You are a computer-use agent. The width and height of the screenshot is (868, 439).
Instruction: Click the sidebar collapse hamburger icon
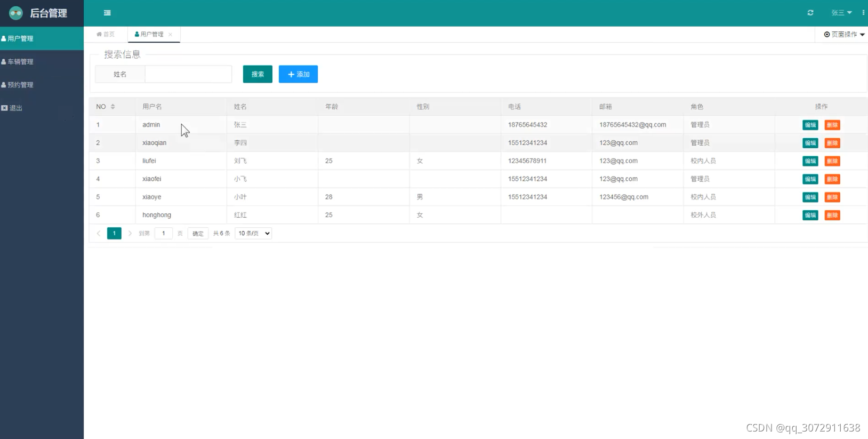[107, 13]
